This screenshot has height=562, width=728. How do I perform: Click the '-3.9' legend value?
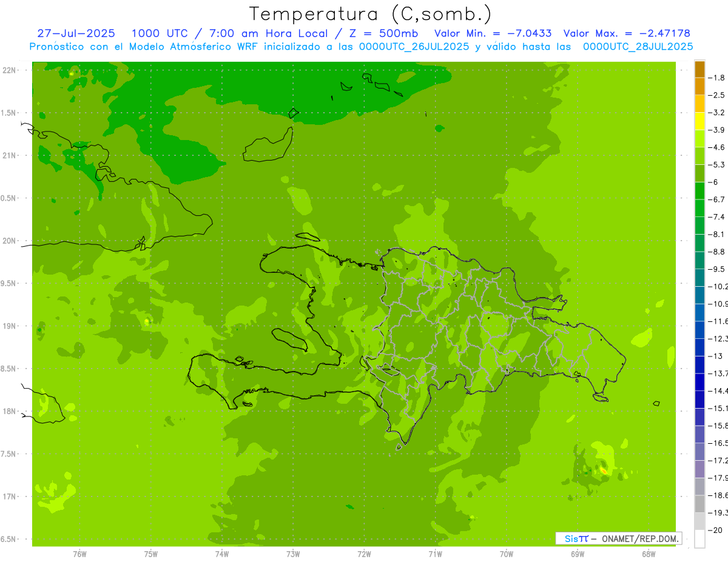point(717,130)
